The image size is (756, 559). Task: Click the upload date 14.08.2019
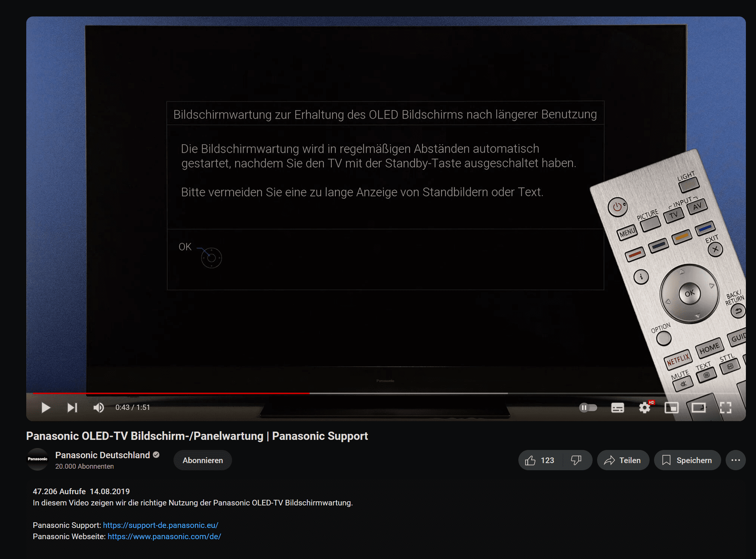(110, 492)
